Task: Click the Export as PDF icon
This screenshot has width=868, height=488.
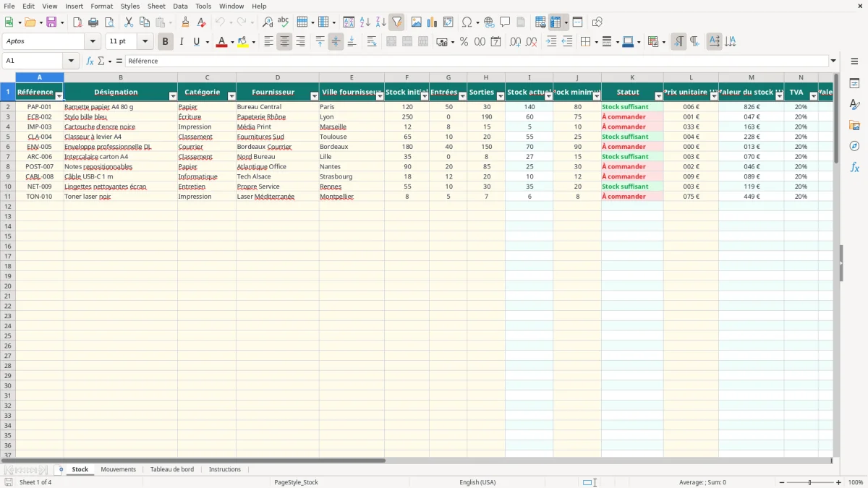Action: point(77,22)
